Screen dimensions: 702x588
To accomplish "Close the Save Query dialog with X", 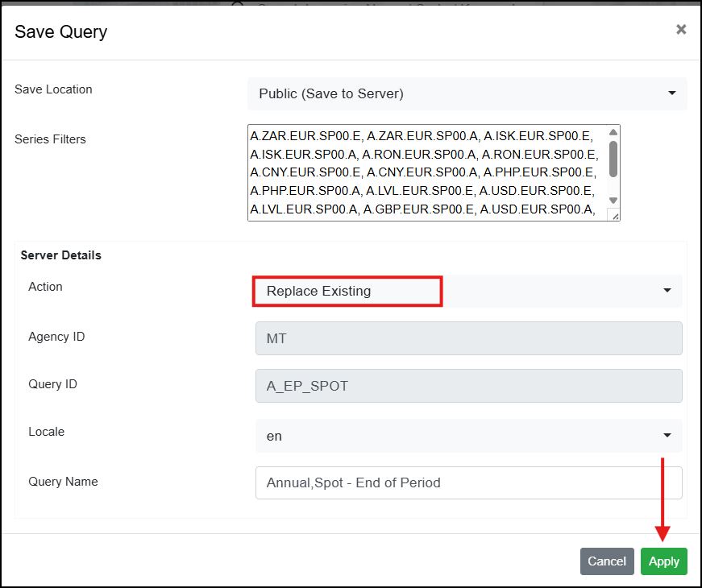I will [681, 30].
